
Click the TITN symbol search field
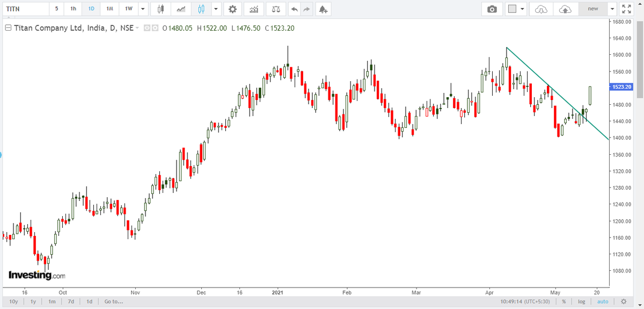point(25,9)
